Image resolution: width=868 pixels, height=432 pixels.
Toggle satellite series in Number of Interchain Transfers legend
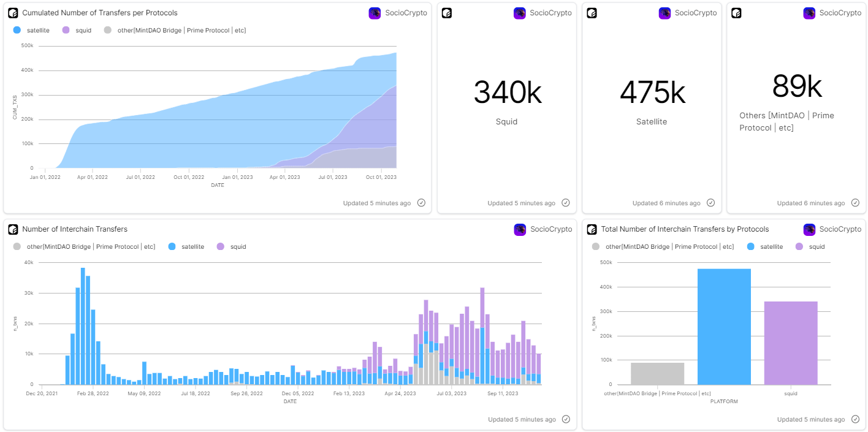(186, 246)
